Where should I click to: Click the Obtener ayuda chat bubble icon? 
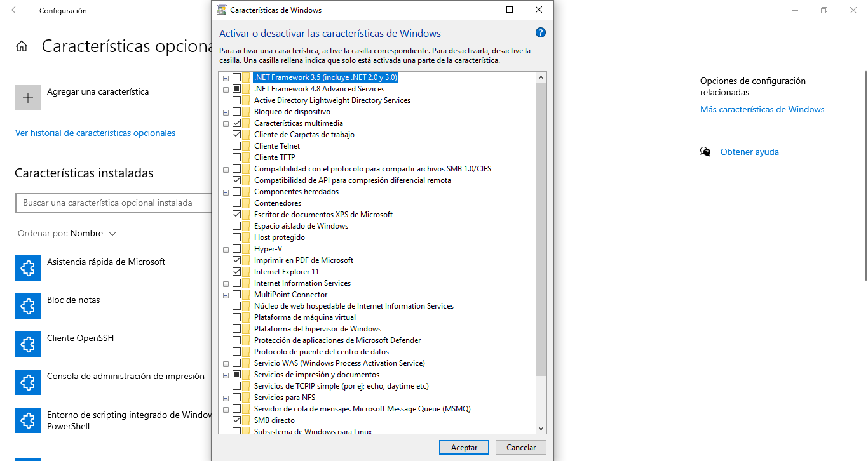click(x=705, y=152)
